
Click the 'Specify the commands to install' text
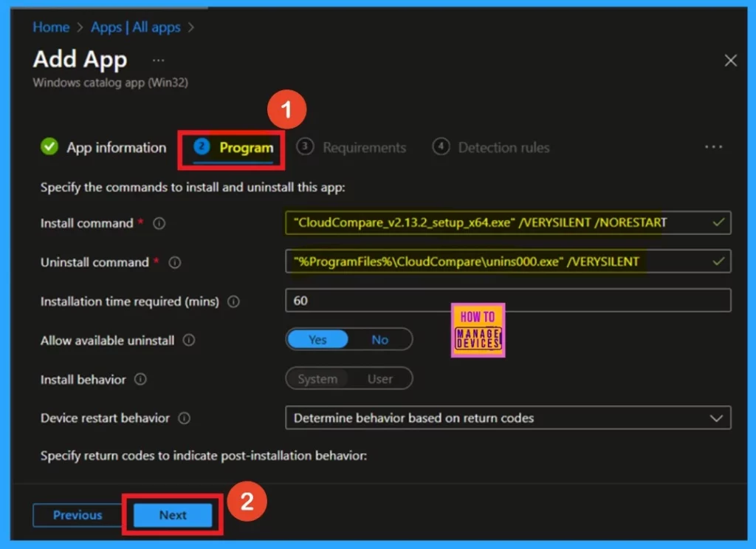pyautogui.click(x=193, y=187)
